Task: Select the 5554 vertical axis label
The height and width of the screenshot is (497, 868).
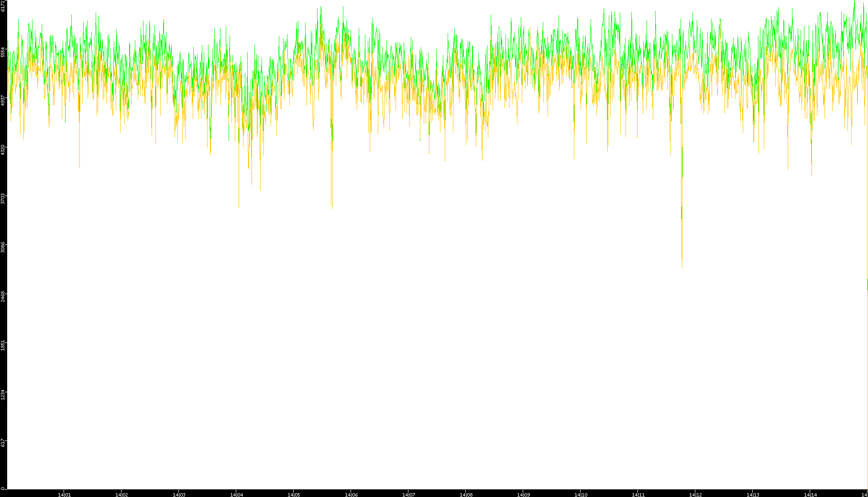Action: [3, 52]
